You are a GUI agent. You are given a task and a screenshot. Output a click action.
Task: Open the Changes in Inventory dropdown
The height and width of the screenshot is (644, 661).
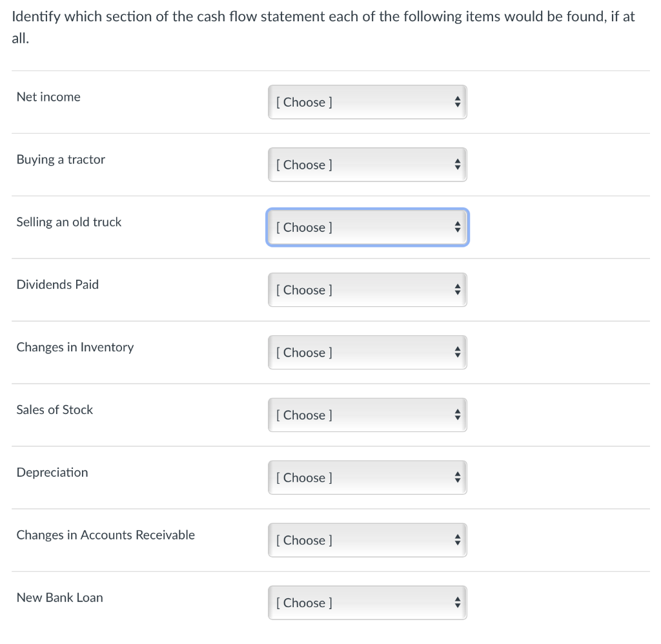(367, 352)
